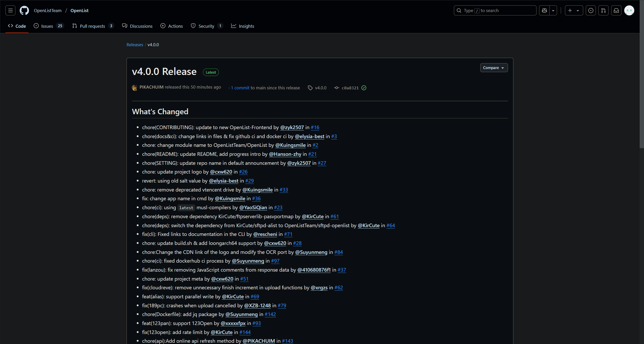The image size is (644, 344).
Task: Click the Type to search input field
Action: click(x=495, y=10)
